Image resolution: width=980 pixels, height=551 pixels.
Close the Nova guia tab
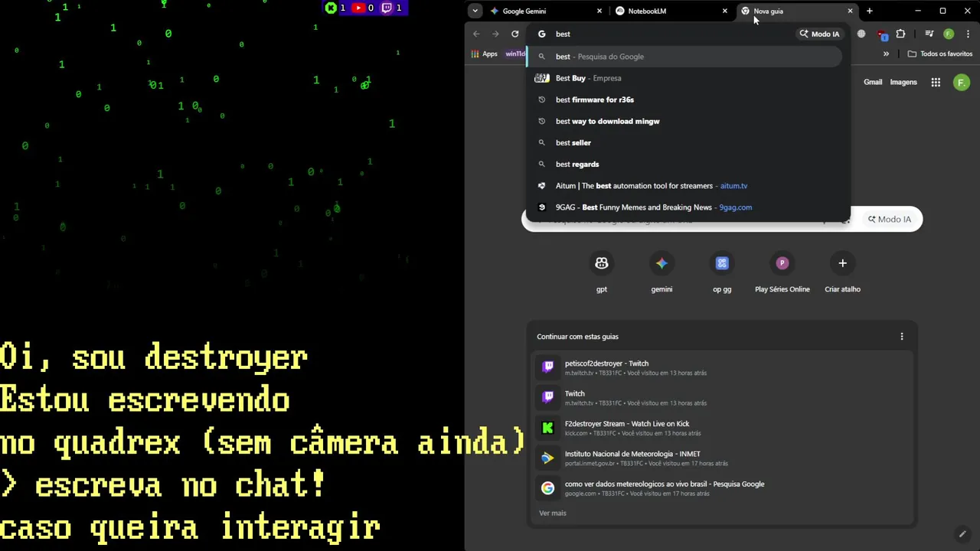[850, 11]
